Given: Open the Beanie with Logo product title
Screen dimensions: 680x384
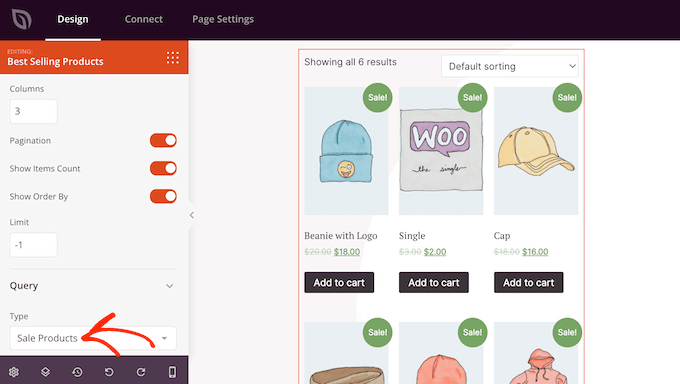Looking at the screenshot, I should (x=340, y=236).
